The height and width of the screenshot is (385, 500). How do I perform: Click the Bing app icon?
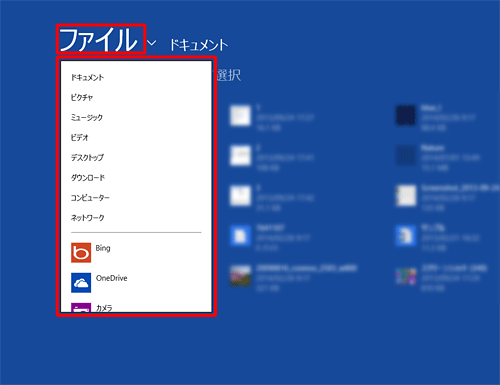tap(81, 253)
